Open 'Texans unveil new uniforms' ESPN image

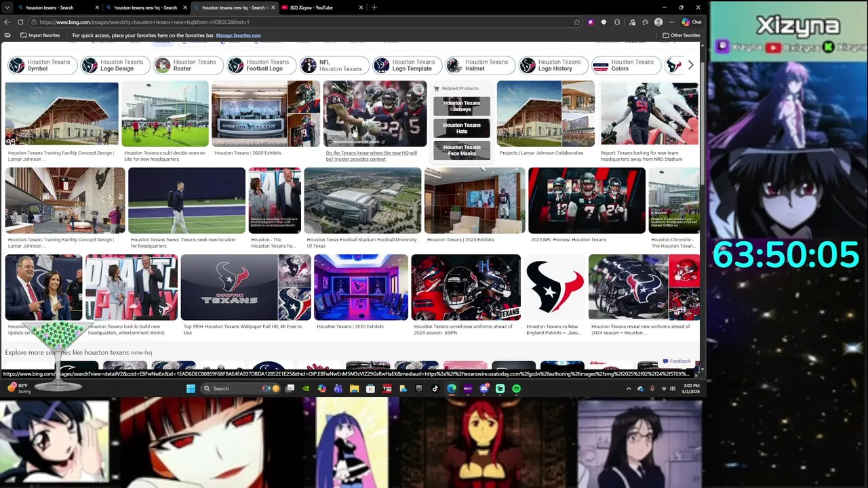point(466,287)
